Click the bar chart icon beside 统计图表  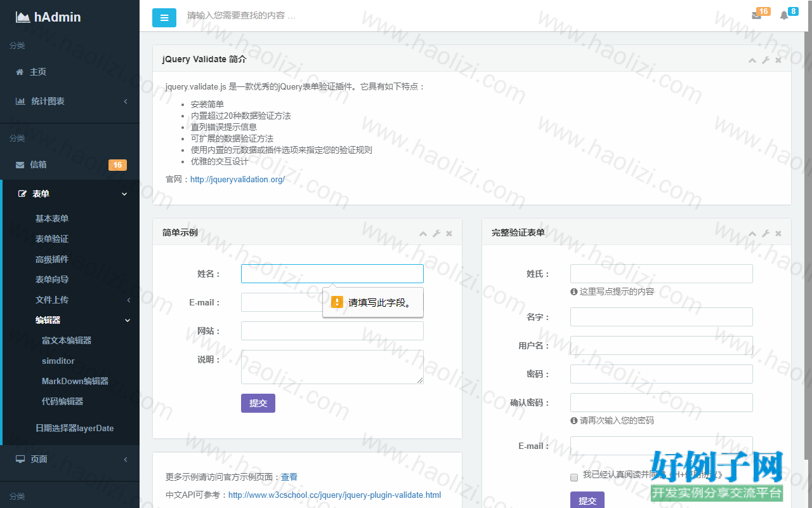coord(20,101)
